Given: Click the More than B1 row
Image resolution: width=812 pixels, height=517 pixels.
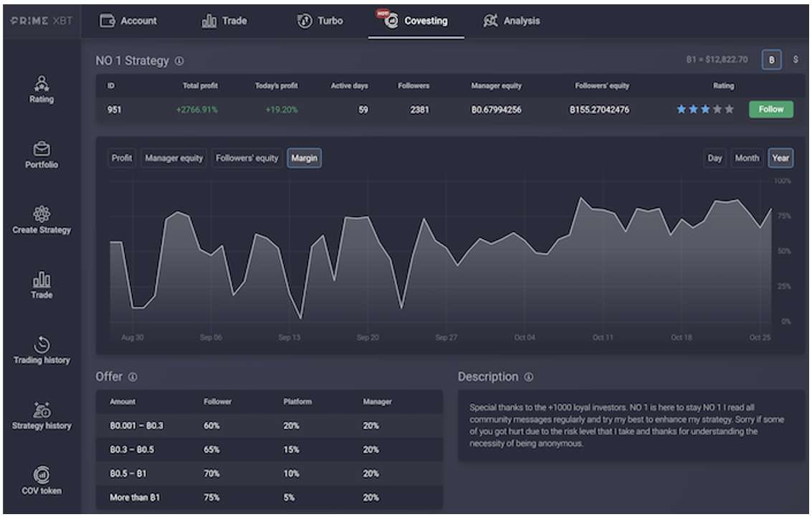Looking at the screenshot, I should (x=269, y=498).
